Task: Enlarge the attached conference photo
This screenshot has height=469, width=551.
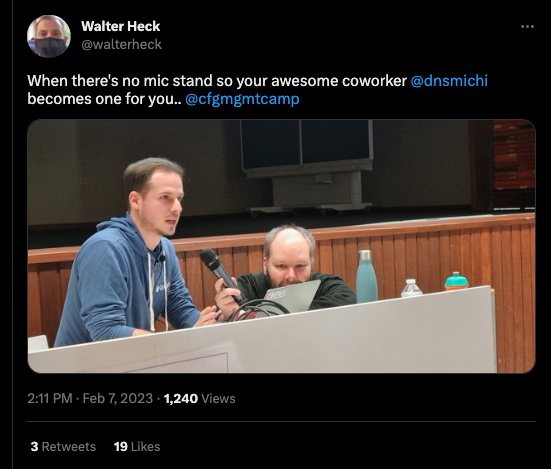Action: pyautogui.click(x=281, y=246)
